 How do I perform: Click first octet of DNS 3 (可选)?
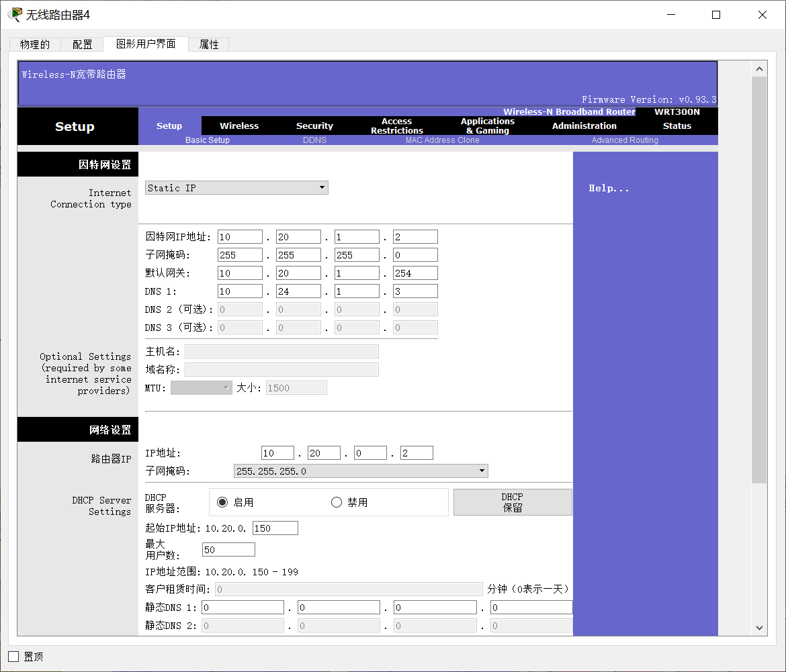click(240, 328)
